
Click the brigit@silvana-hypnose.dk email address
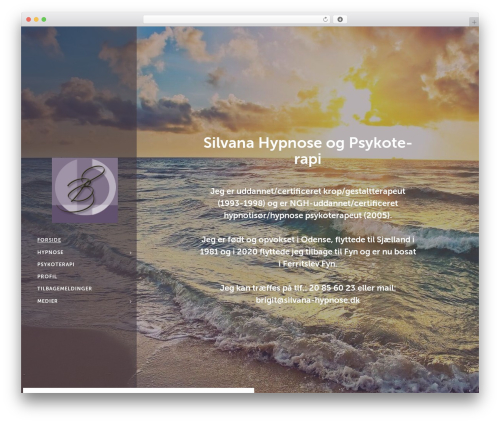pyautogui.click(x=308, y=300)
